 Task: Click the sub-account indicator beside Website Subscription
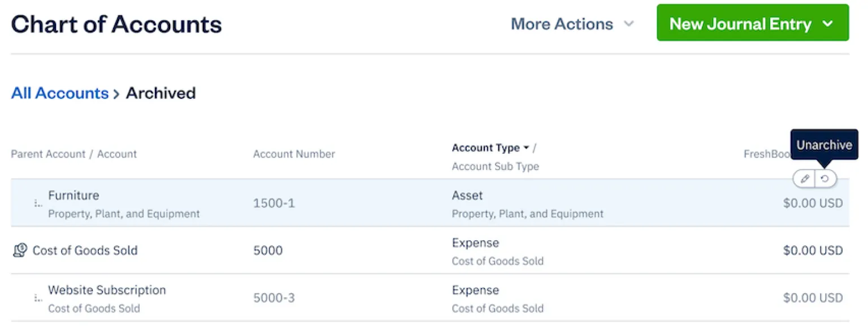point(37,298)
